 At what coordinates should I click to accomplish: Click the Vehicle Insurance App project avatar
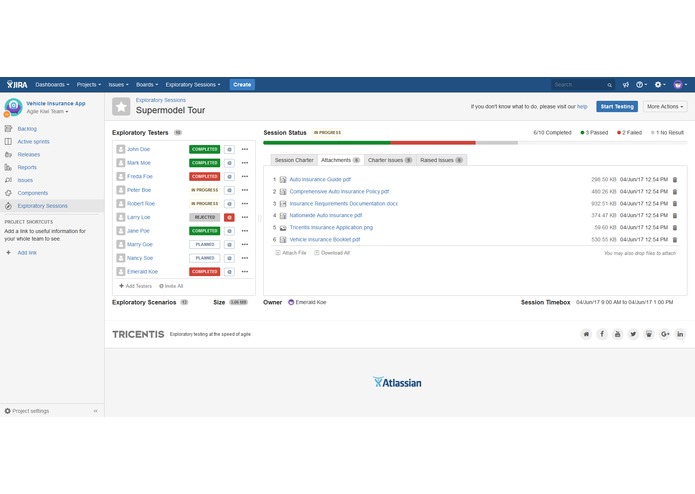click(13, 107)
